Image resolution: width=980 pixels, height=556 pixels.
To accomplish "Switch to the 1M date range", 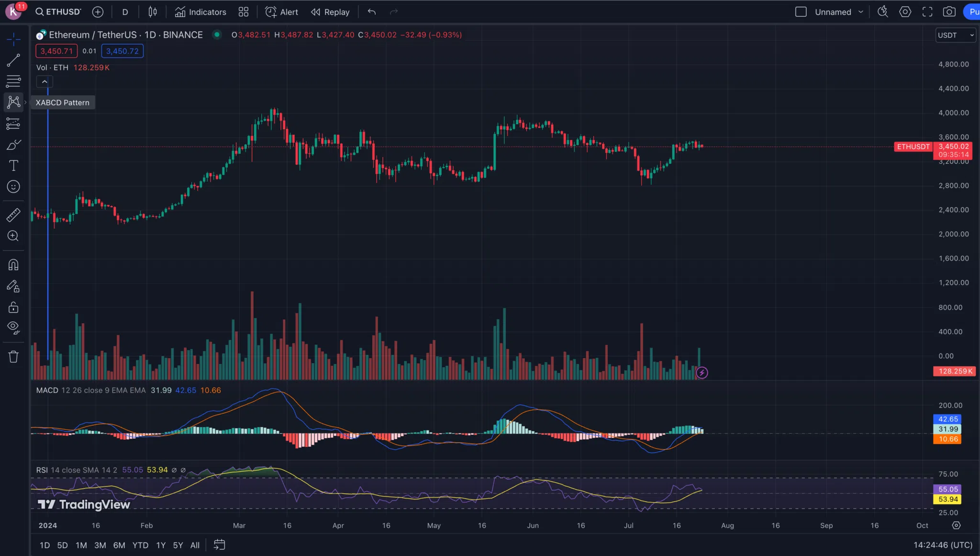I will 81,545.
